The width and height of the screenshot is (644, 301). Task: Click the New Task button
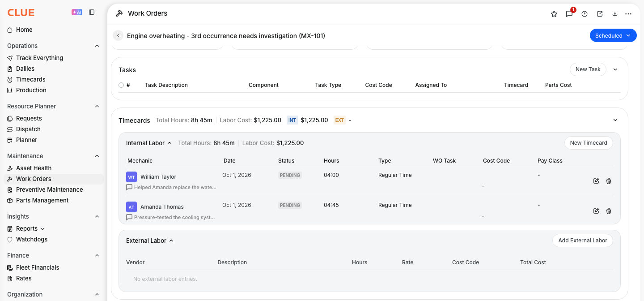pyautogui.click(x=588, y=69)
